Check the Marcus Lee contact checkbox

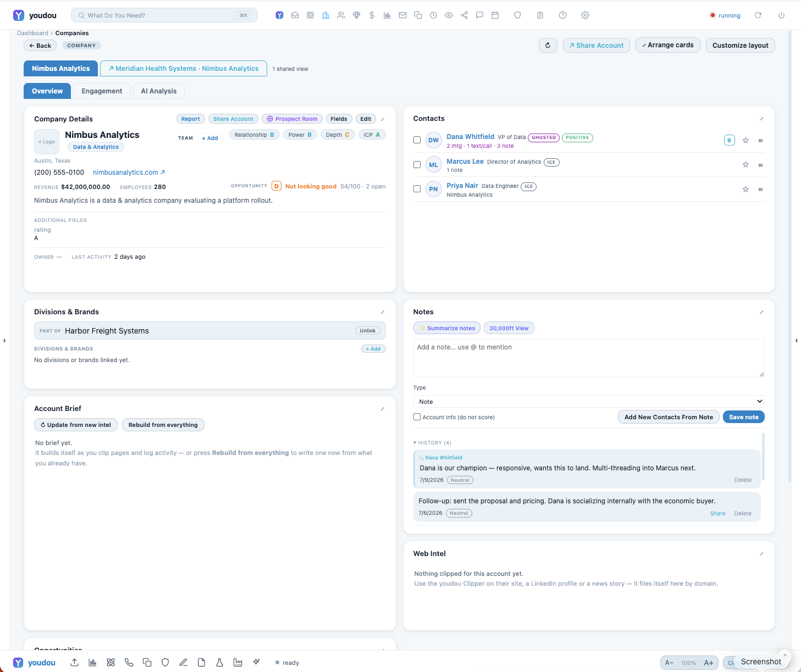coord(417,164)
